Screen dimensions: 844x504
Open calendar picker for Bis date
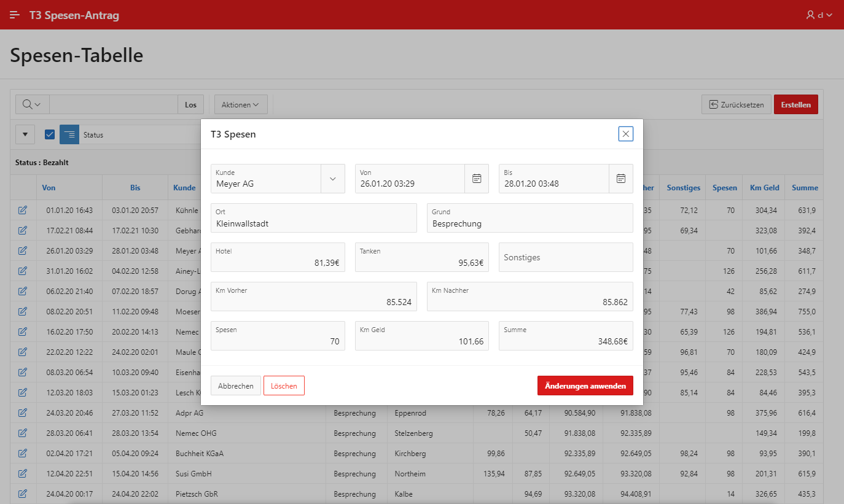coord(620,179)
